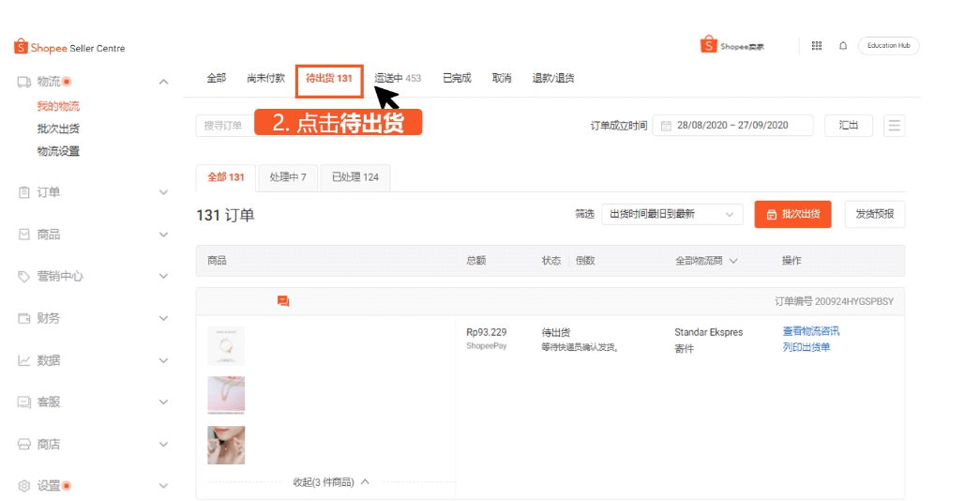Expand the 订单 sidebar section
The width and height of the screenshot is (980, 501).
(164, 192)
